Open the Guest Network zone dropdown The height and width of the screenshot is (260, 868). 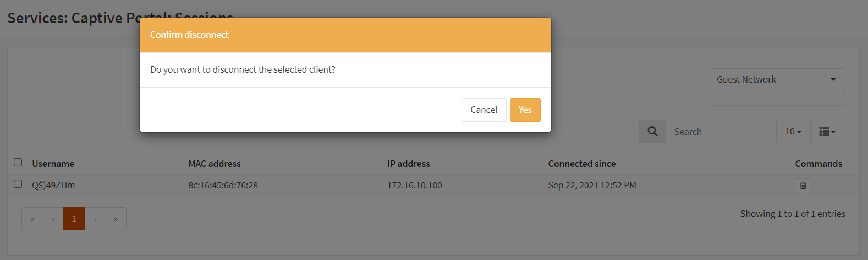point(776,80)
